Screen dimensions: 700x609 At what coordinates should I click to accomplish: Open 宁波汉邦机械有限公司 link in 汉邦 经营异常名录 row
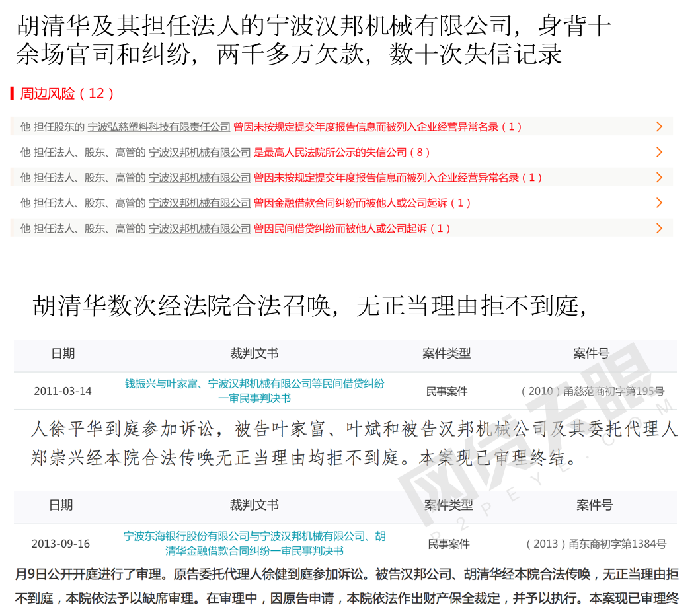tap(200, 178)
